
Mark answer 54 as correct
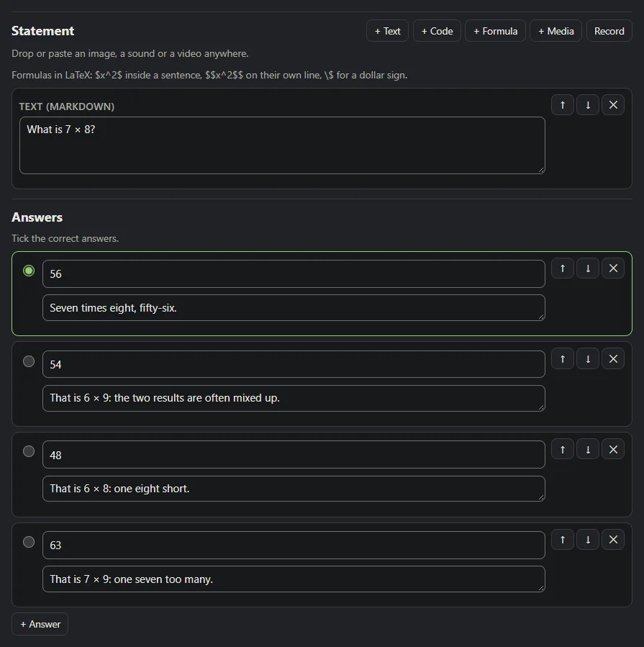point(29,361)
